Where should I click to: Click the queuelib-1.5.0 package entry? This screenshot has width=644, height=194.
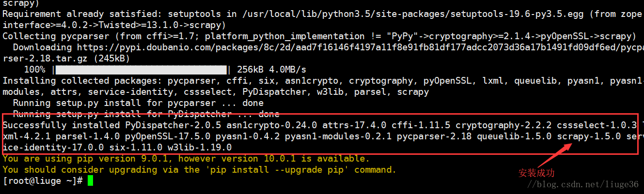tap(514, 136)
